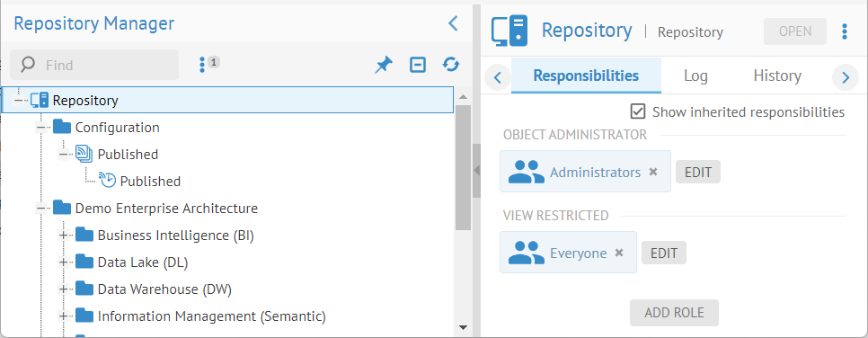Click the Configuration folder icon

62,128
